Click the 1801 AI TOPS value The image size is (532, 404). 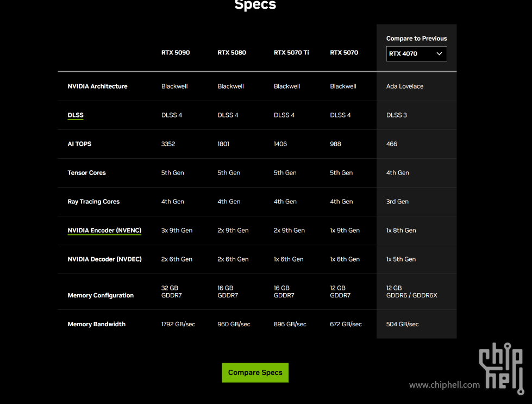223,144
